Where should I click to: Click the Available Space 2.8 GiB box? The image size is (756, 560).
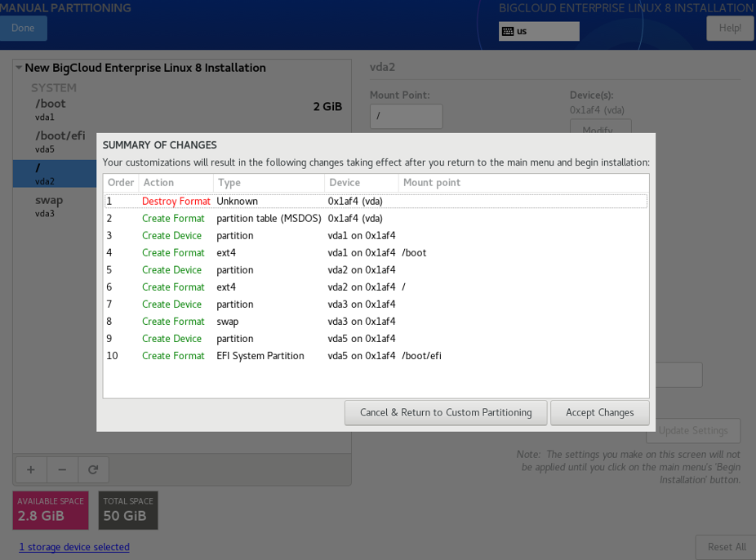[x=51, y=510]
